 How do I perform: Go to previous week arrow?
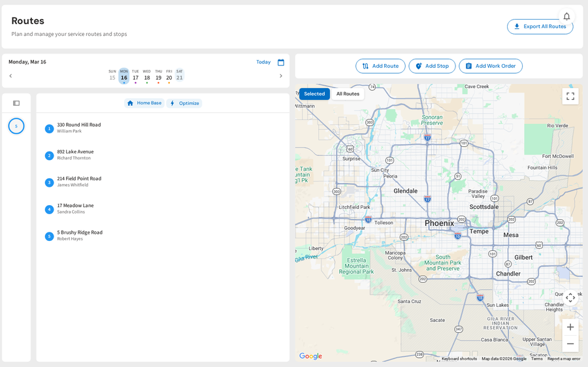pyautogui.click(x=10, y=76)
